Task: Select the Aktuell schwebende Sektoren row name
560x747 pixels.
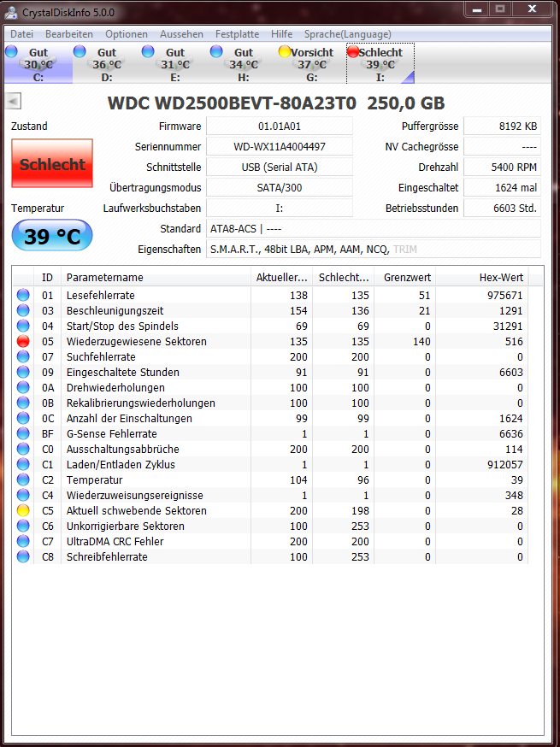Action: tap(136, 511)
